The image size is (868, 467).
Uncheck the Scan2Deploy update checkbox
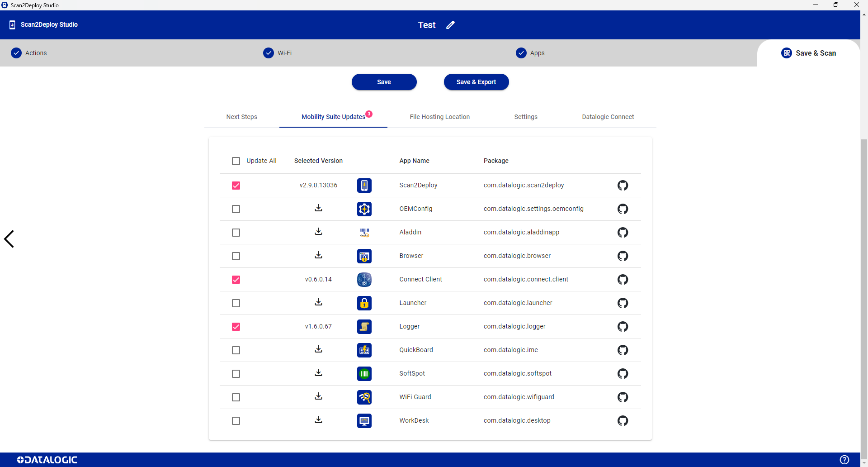click(x=236, y=186)
